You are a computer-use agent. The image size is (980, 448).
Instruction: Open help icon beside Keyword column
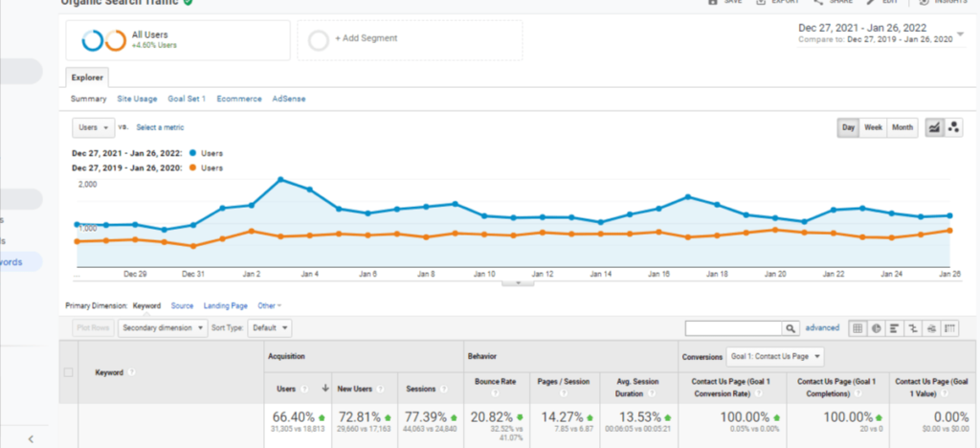point(131,371)
